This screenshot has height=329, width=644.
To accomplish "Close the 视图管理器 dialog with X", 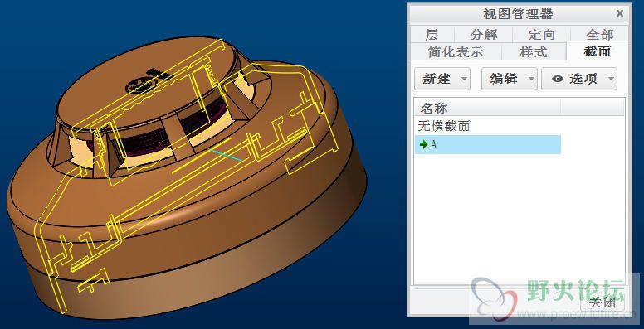I will [620, 14].
